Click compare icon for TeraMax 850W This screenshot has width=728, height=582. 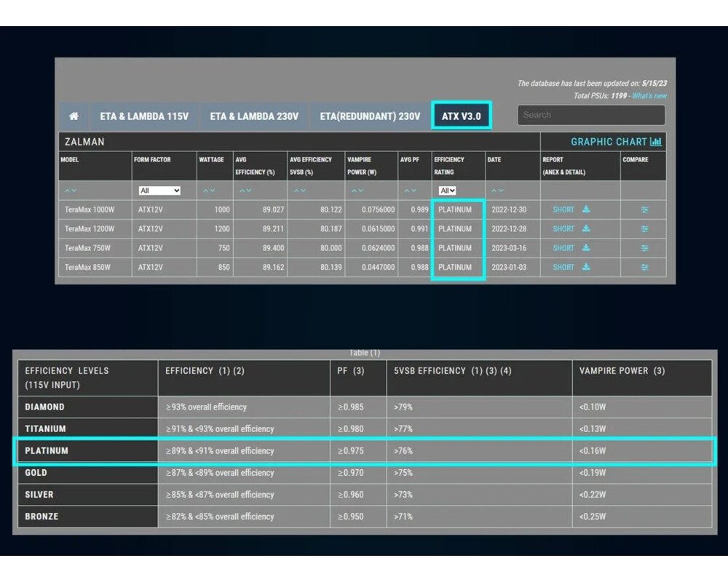(644, 267)
